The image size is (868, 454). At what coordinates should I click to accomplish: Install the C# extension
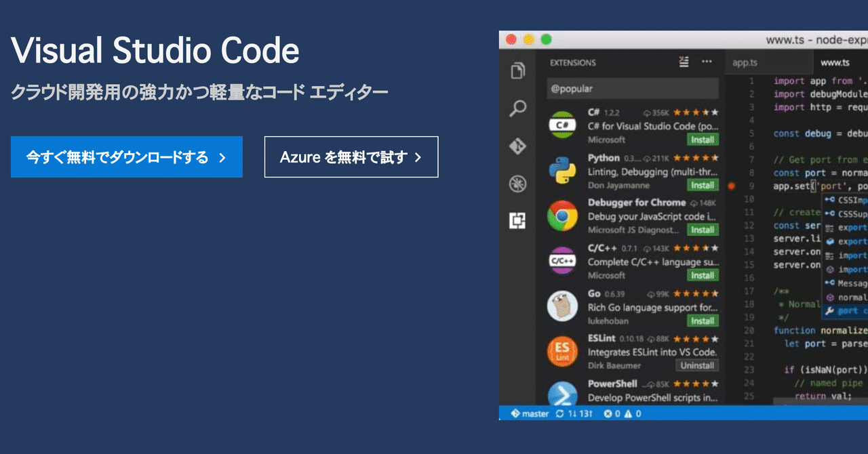(x=703, y=140)
